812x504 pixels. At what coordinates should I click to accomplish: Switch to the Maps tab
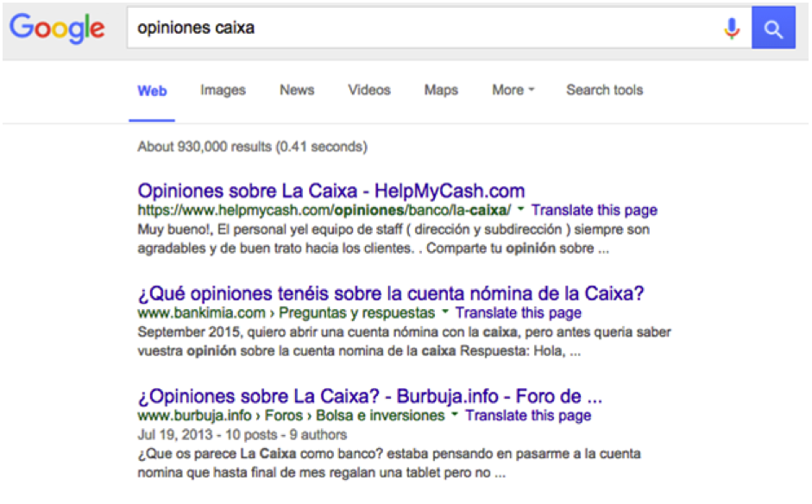click(x=441, y=90)
